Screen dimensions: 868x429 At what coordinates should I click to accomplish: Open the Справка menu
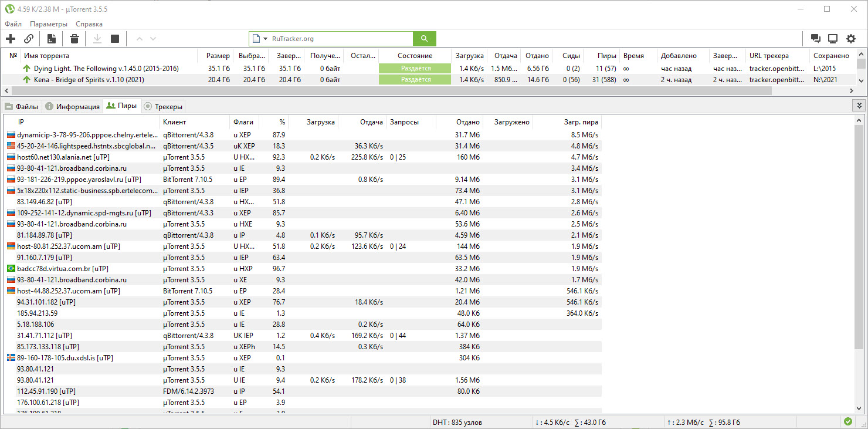(89, 24)
